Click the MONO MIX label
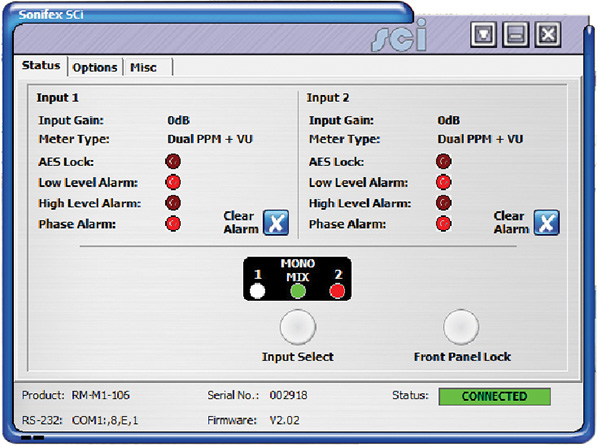Screen dimensions: 598x447 coord(298,270)
